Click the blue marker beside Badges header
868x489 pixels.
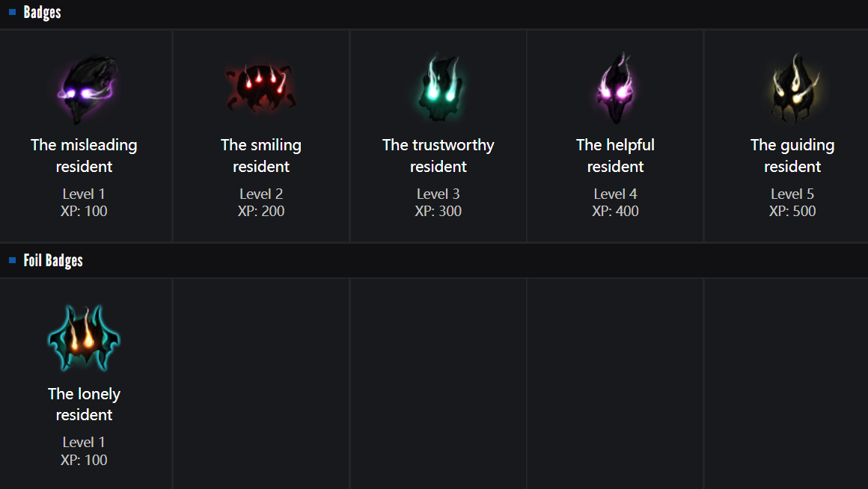point(12,12)
